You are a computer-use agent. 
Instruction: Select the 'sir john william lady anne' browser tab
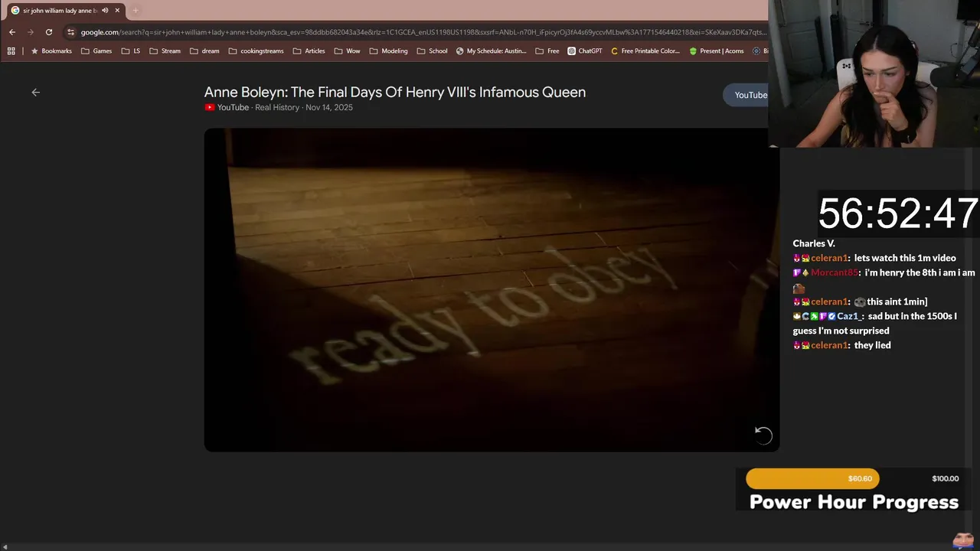pyautogui.click(x=65, y=11)
